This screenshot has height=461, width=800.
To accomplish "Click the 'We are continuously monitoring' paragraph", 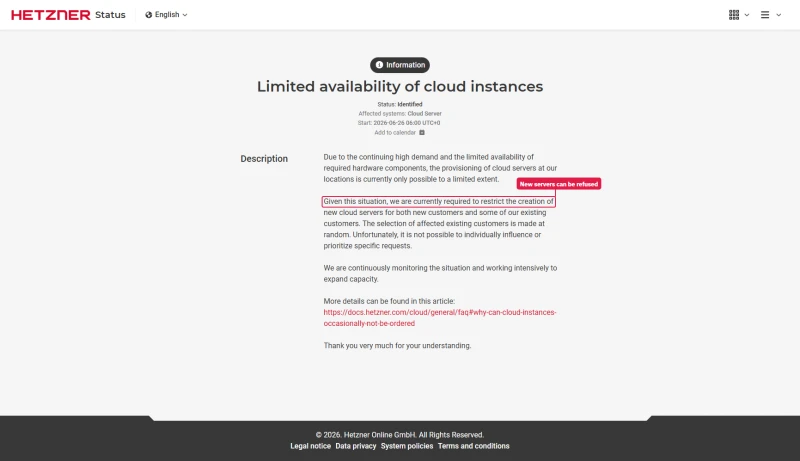I will [440, 273].
